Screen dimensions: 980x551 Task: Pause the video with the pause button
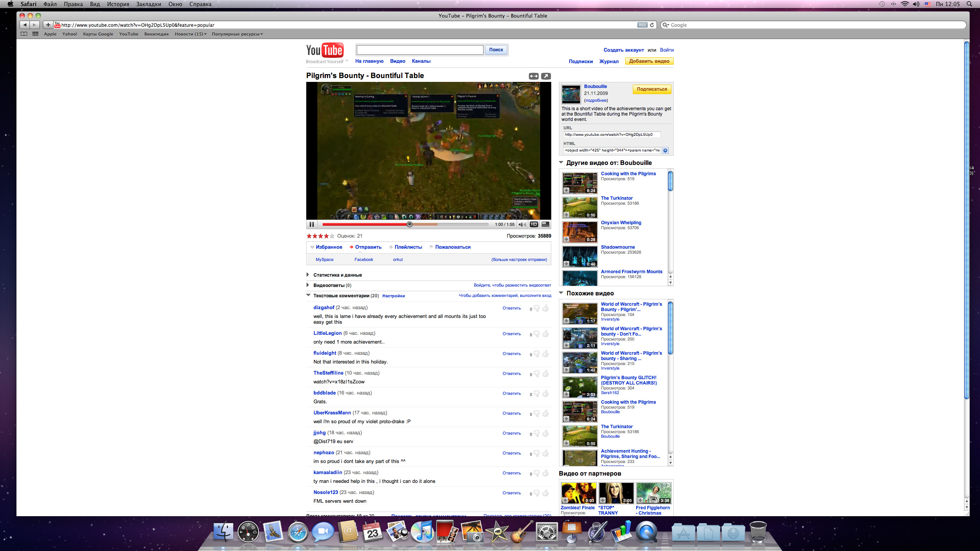312,225
